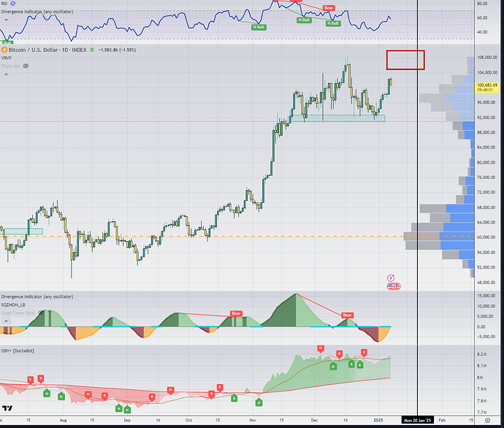Collapse the SQZMOM pane legend chevron

tap(6, 321)
